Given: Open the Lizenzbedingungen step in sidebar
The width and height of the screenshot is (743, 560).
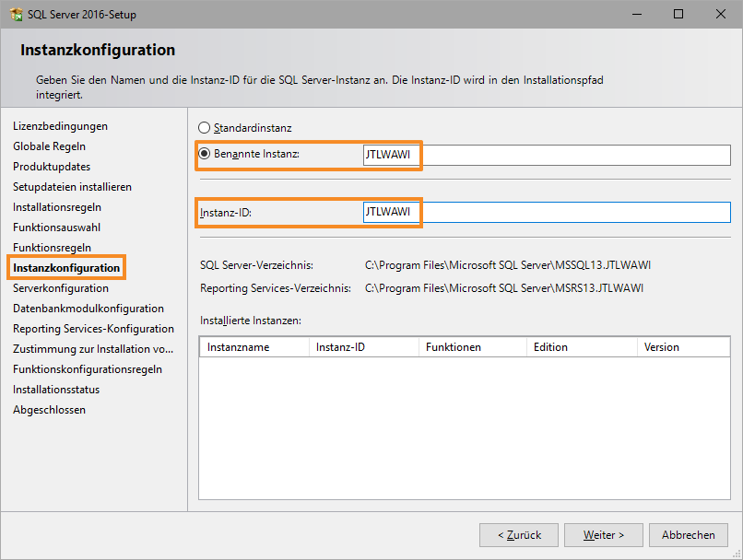Looking at the screenshot, I should [60, 126].
